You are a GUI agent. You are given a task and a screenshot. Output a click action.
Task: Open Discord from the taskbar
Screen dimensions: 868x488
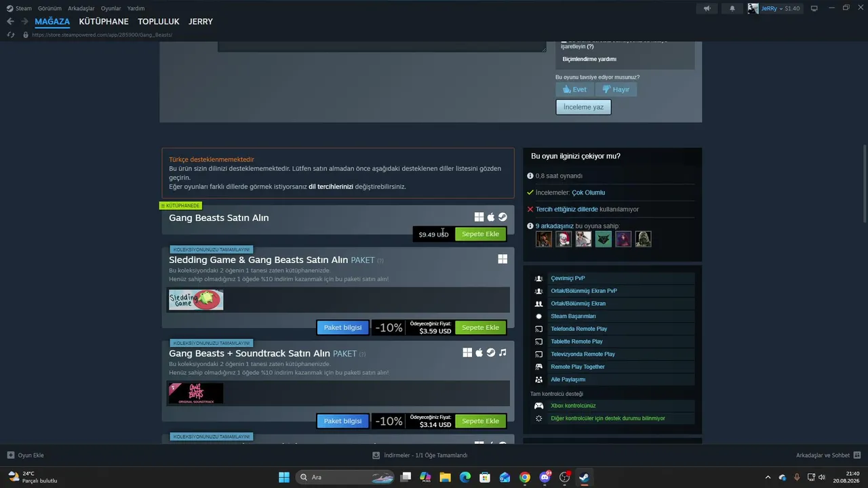545,477
